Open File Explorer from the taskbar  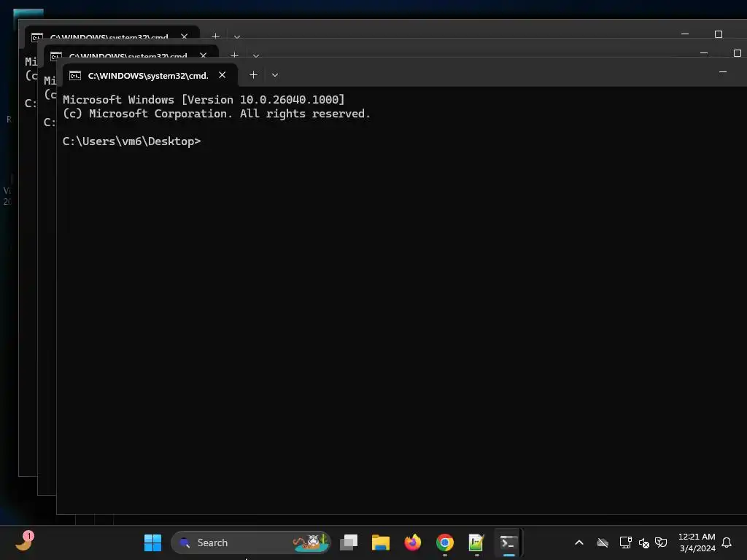tap(381, 542)
